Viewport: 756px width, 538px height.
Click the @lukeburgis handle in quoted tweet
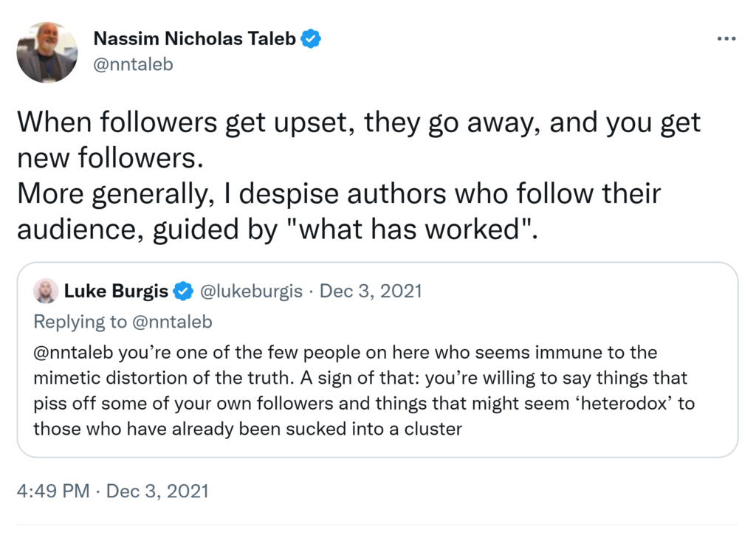coord(251,292)
